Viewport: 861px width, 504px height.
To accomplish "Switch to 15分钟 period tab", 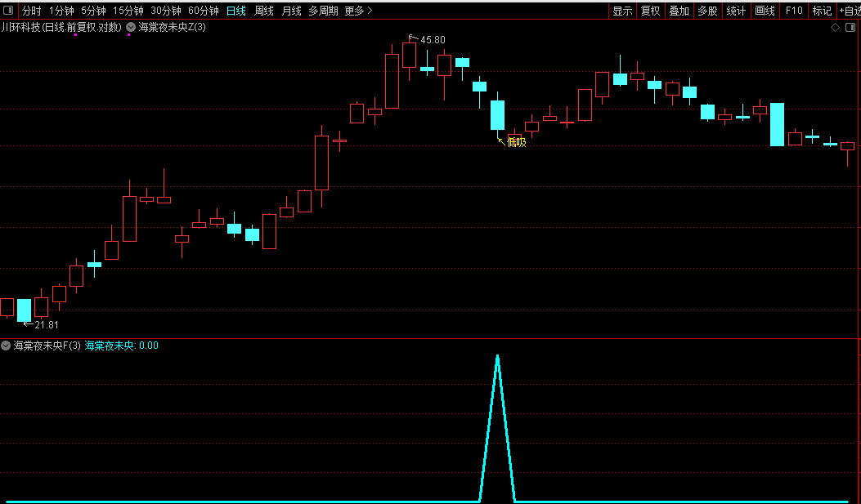I will pyautogui.click(x=128, y=11).
